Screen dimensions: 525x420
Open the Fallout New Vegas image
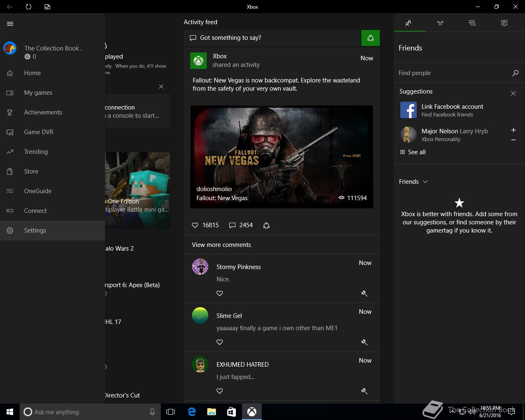(282, 157)
